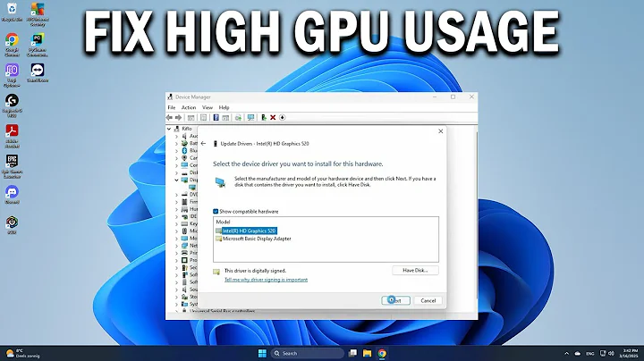The image size is (644, 361).
Task: Open the Recycle Bin desktop icon
Action: click(12, 12)
